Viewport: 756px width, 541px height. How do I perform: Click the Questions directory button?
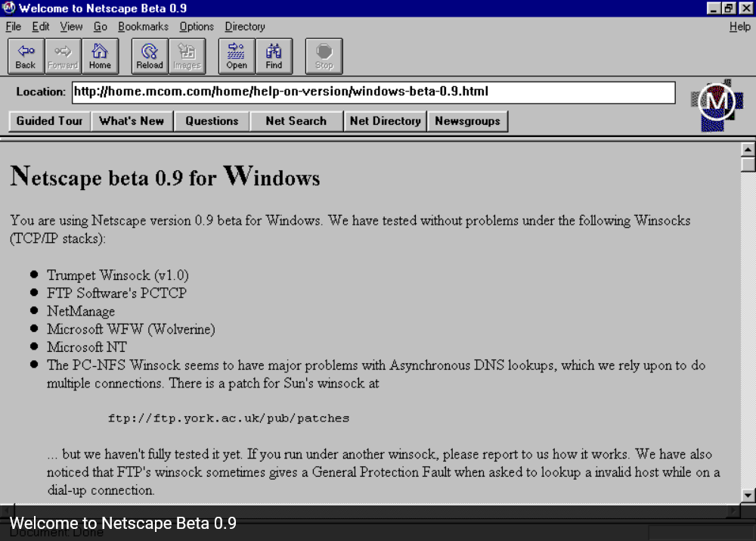[212, 121]
